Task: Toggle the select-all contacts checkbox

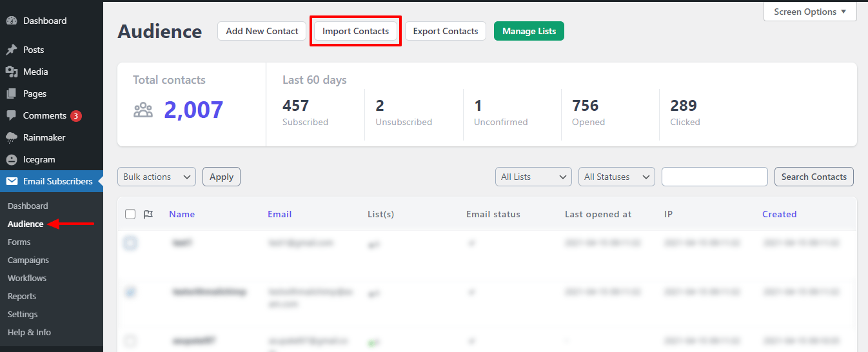Action: pos(130,214)
